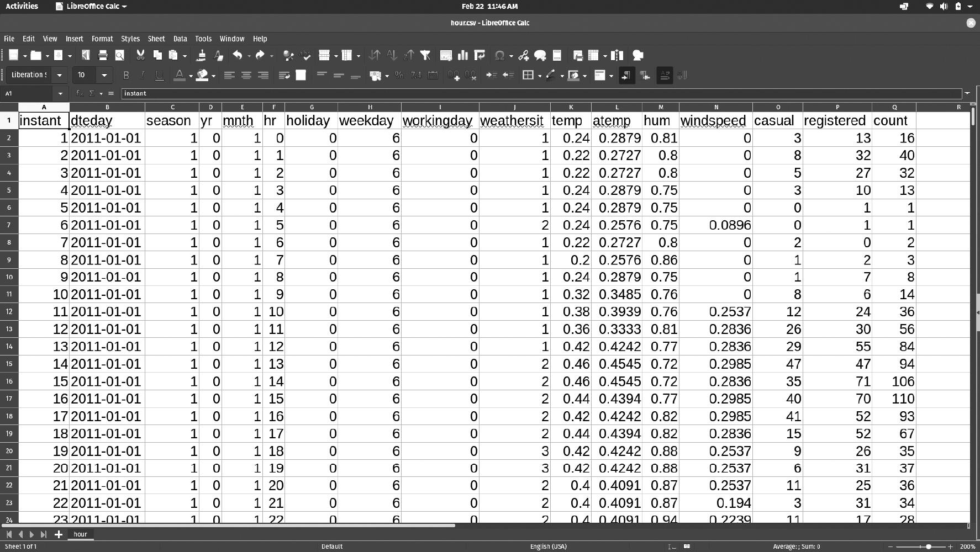Screen dimensions: 980x552
Task: Toggle Align Left for cell text
Action: coord(229,75)
